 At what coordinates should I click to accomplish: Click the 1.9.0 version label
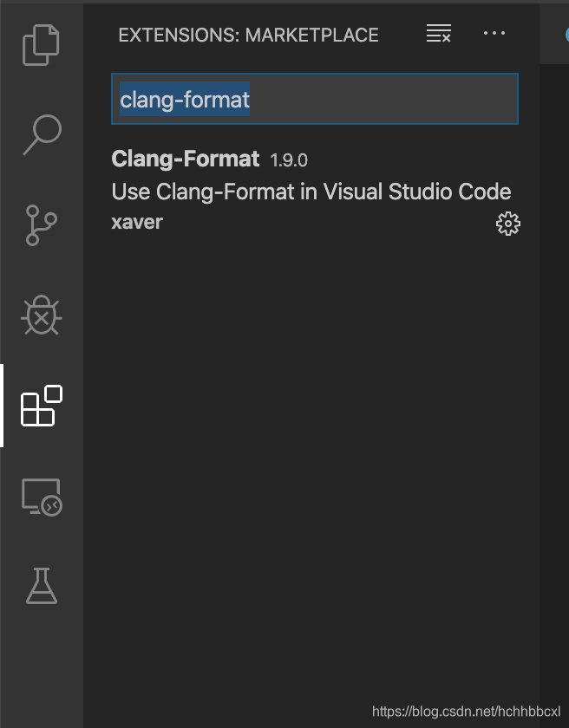[289, 160]
